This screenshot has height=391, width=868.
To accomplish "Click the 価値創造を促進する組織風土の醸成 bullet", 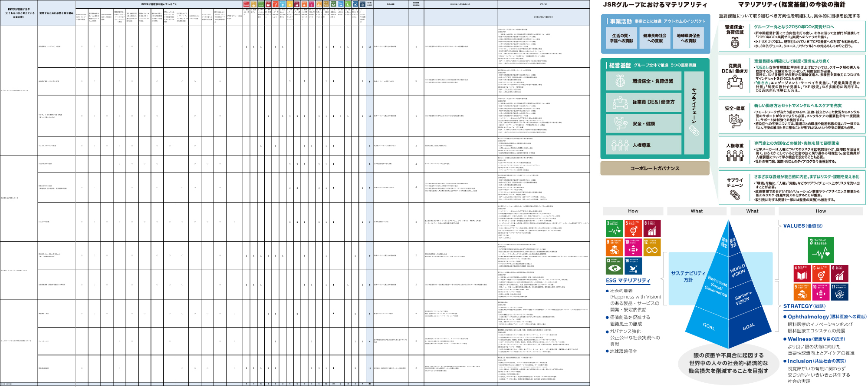I will (x=628, y=321).
